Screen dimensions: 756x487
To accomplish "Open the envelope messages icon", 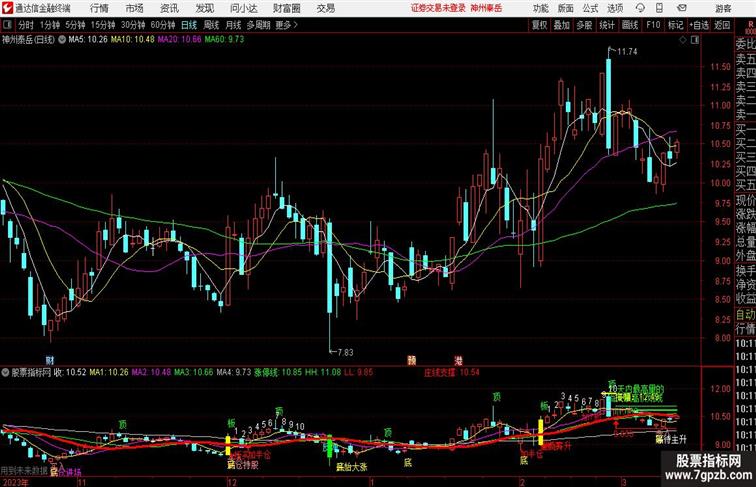I will tap(682, 8).
